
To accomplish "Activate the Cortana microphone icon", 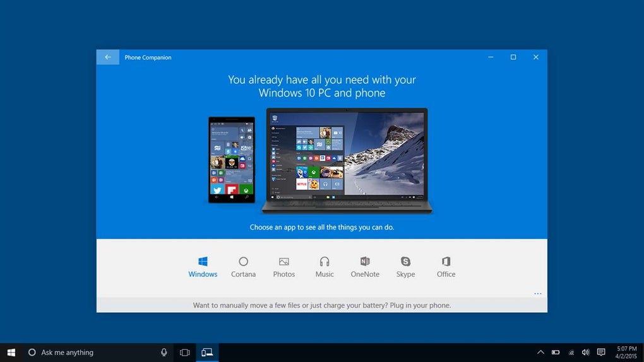I will tap(164, 352).
